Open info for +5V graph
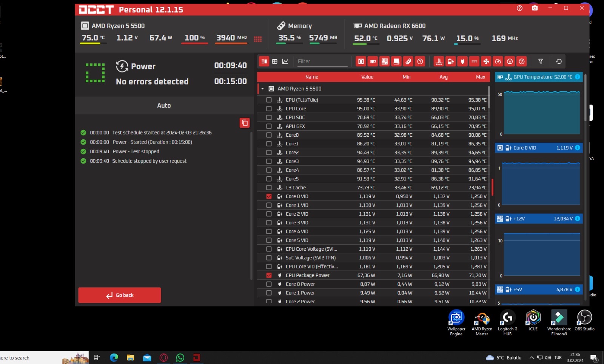Viewport: 604px width, 364px height. click(x=578, y=289)
